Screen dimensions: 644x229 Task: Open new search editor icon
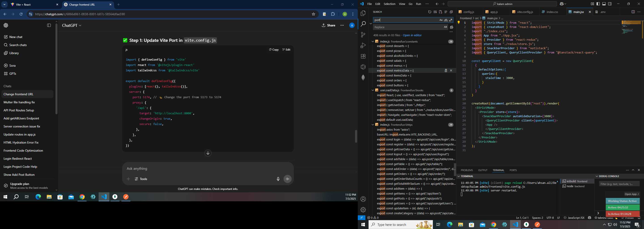click(x=441, y=12)
